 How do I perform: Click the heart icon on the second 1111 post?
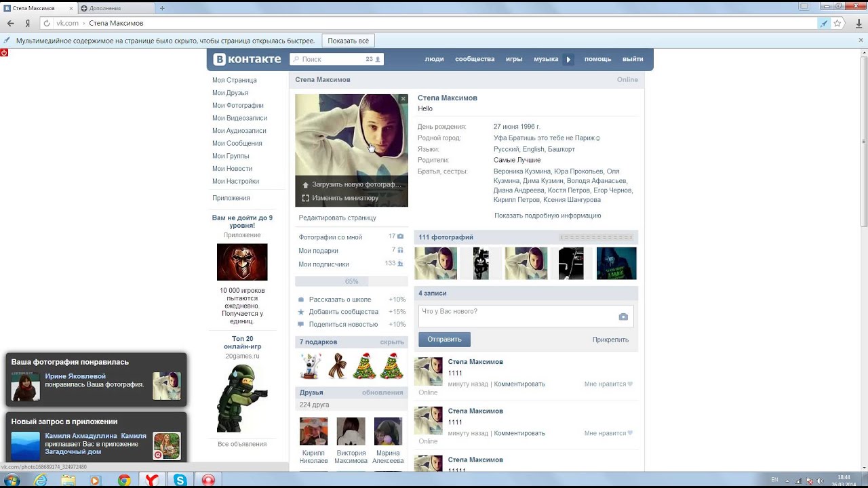point(630,433)
